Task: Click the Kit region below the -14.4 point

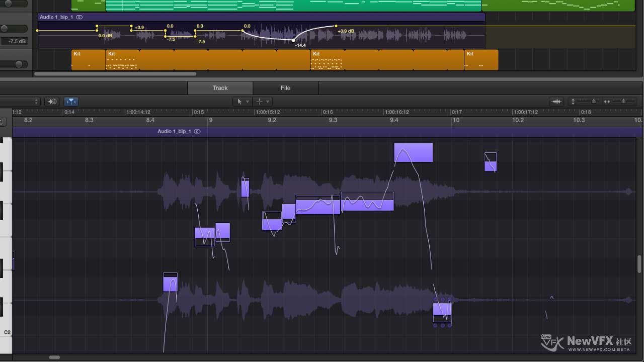Action: (x=208, y=60)
